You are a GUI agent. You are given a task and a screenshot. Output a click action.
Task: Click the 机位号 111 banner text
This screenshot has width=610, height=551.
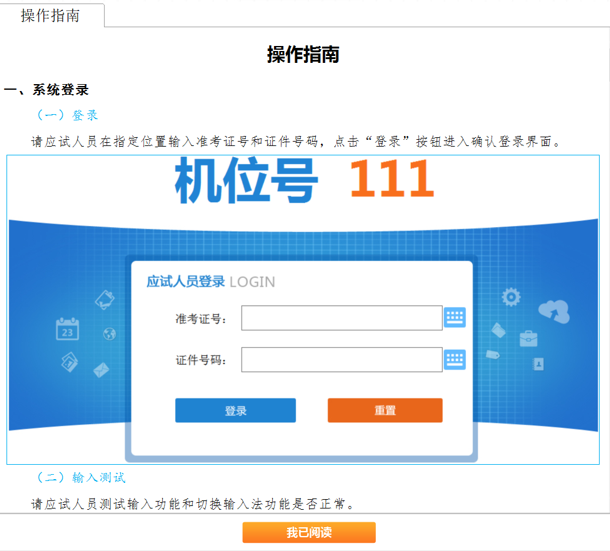pyautogui.click(x=304, y=181)
